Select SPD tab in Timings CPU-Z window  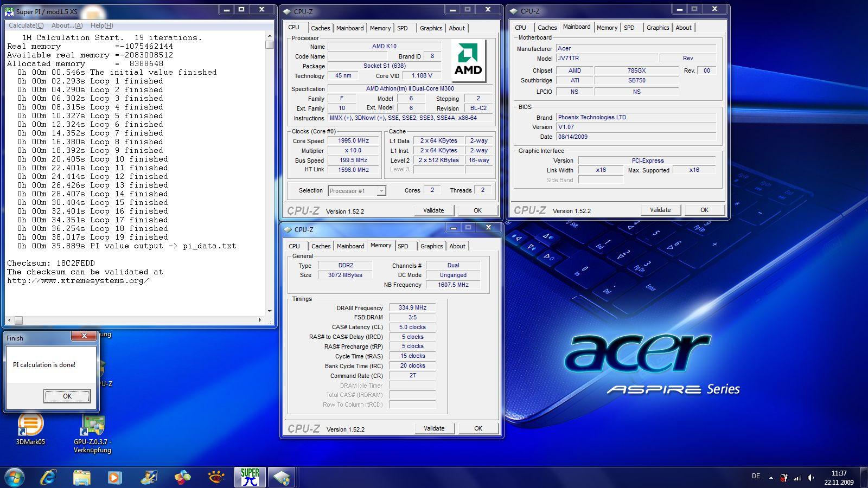click(403, 246)
